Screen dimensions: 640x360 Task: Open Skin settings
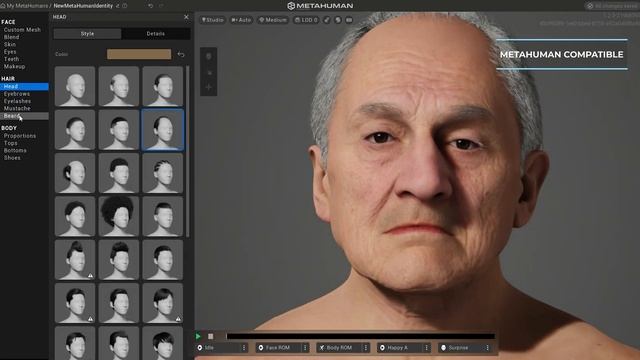pyautogui.click(x=10, y=44)
